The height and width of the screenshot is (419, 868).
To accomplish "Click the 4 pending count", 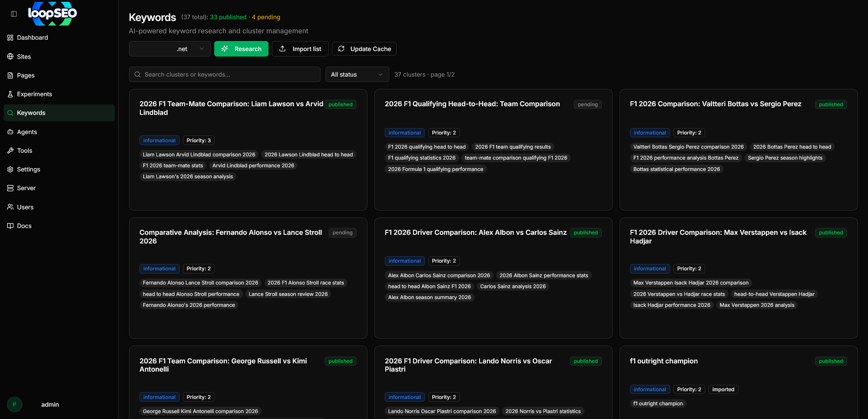I will [x=266, y=17].
